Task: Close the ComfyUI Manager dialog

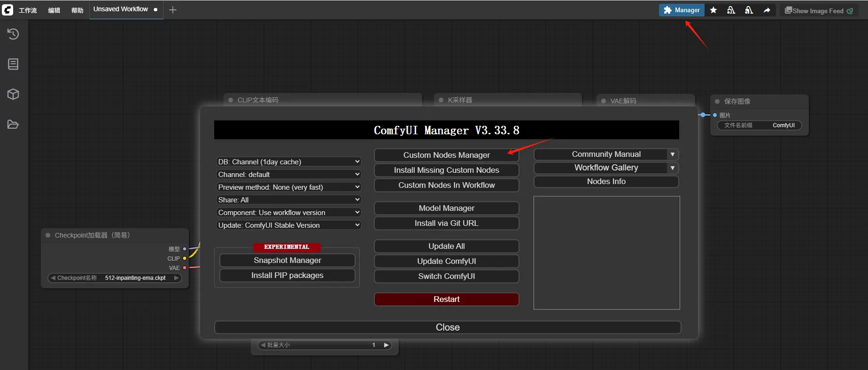Action: pos(448,327)
